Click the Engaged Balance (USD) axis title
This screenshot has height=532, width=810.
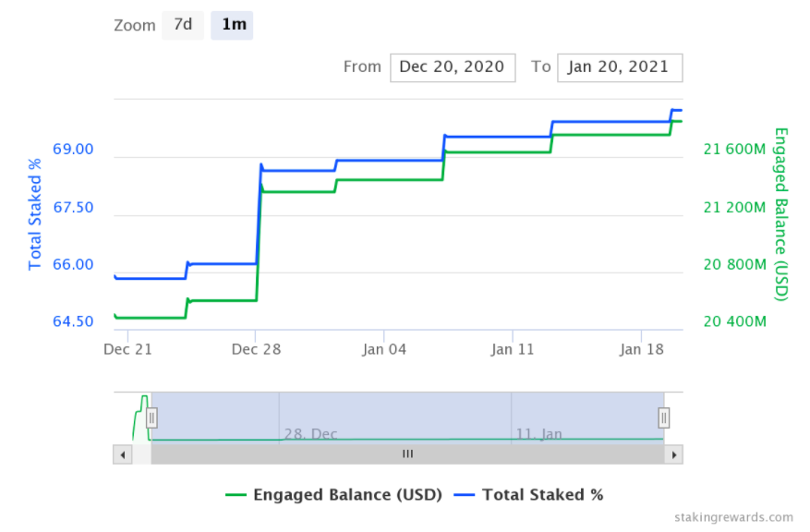click(781, 214)
